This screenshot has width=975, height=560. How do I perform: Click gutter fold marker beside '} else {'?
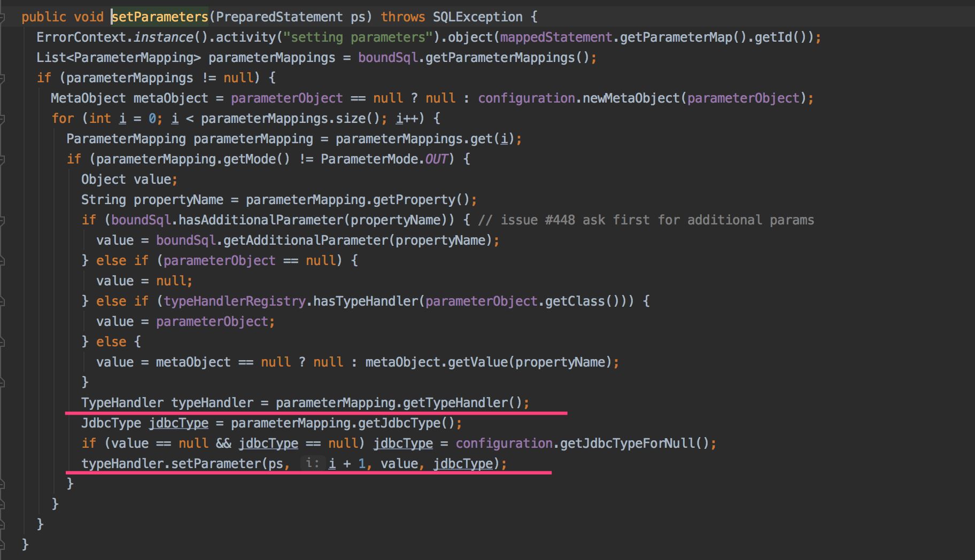[x=2, y=342]
